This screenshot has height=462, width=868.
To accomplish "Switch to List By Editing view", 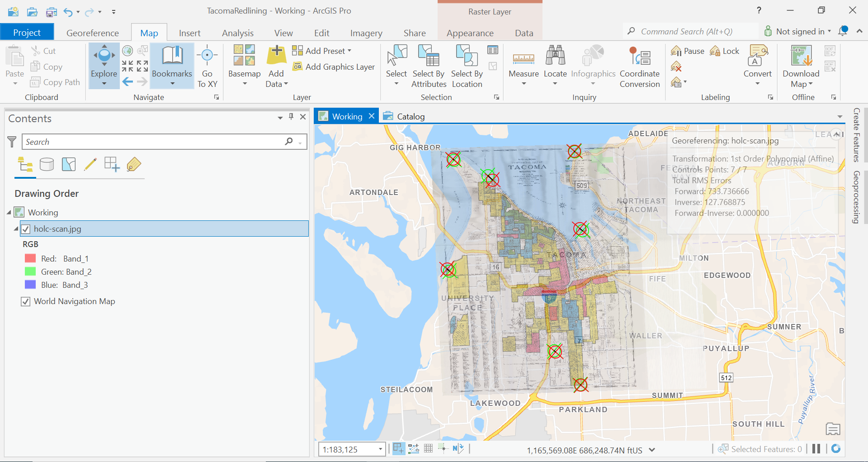I will tap(90, 164).
